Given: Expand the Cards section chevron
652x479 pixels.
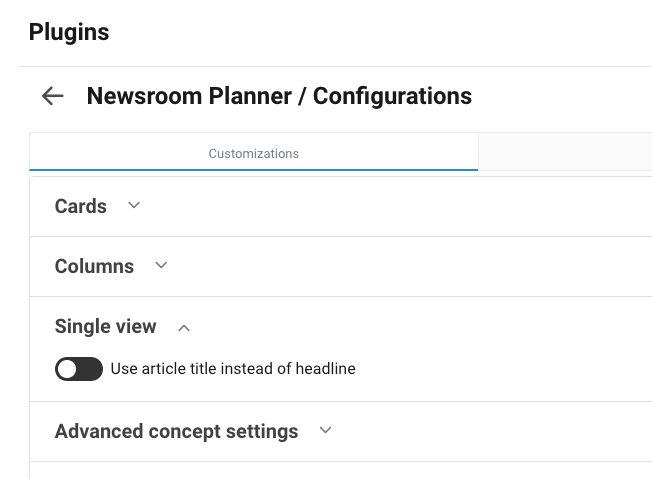Looking at the screenshot, I should (134, 206).
